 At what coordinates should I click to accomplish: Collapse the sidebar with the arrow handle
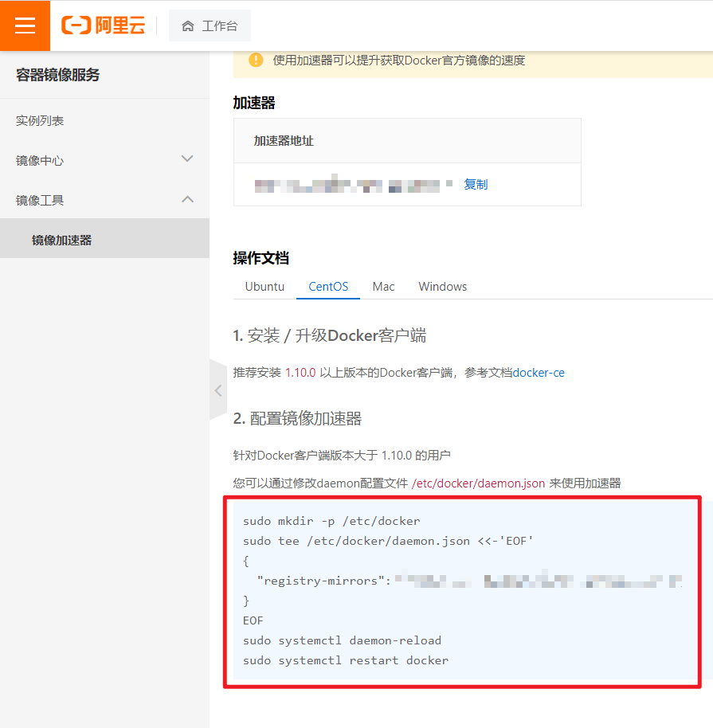point(217,390)
